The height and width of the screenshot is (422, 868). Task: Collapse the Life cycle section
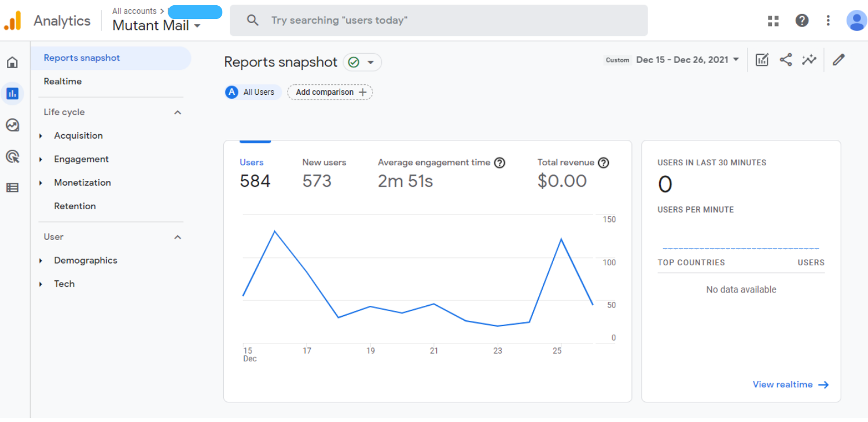[x=178, y=112]
